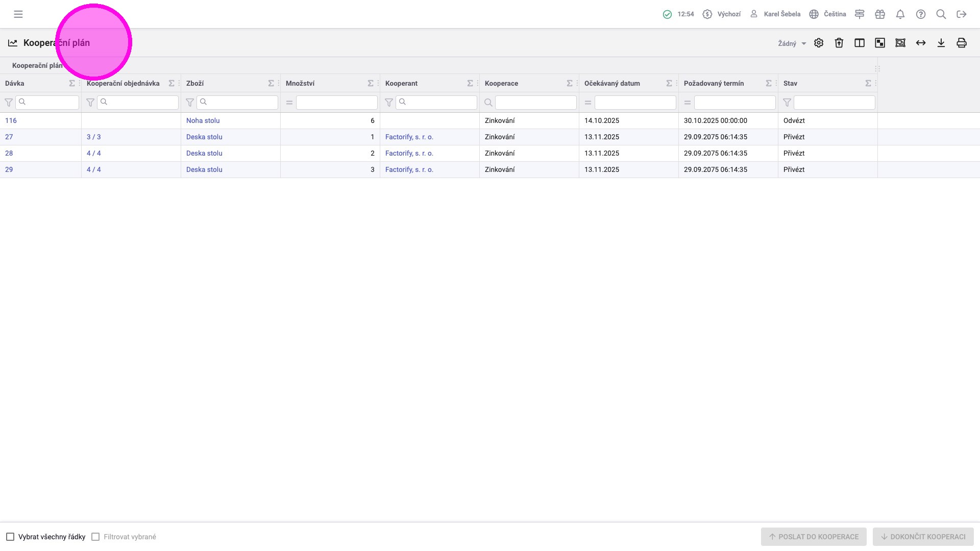The height and width of the screenshot is (551, 980).
Task: Toggle the split columns layout icon
Action: [860, 43]
